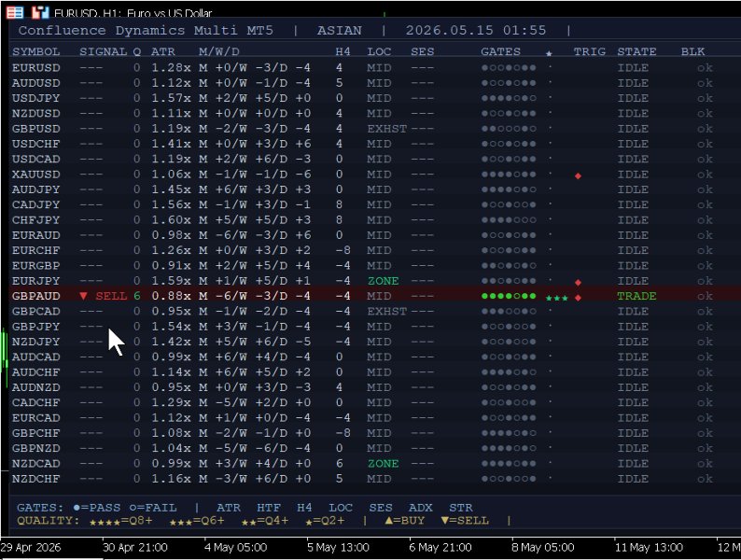This screenshot has height=560, width=741.
Task: Click the IDLE state in AUDCAD row
Action: coord(633,357)
